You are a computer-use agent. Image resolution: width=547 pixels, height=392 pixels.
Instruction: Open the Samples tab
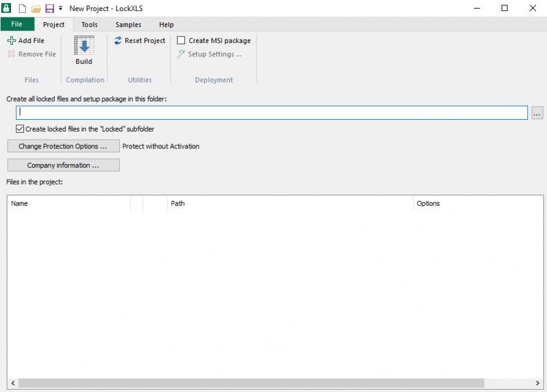(128, 24)
